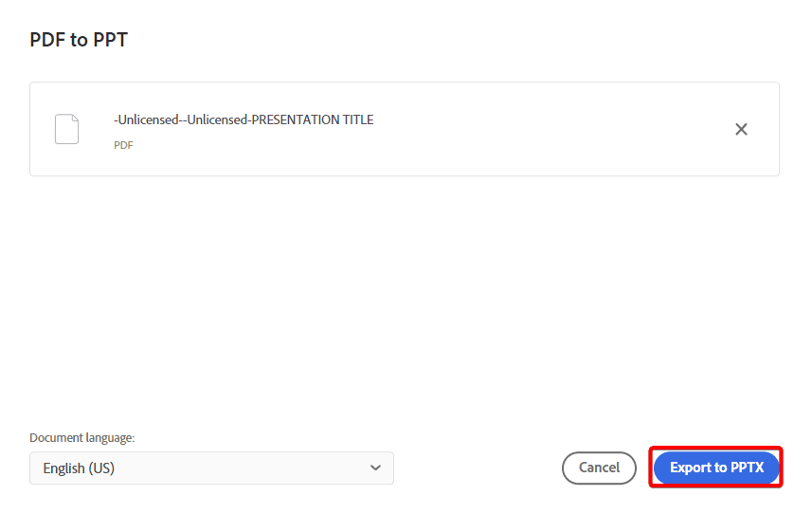
Task: Delete PRESENTATION TITLE from the file list
Action: point(741,129)
